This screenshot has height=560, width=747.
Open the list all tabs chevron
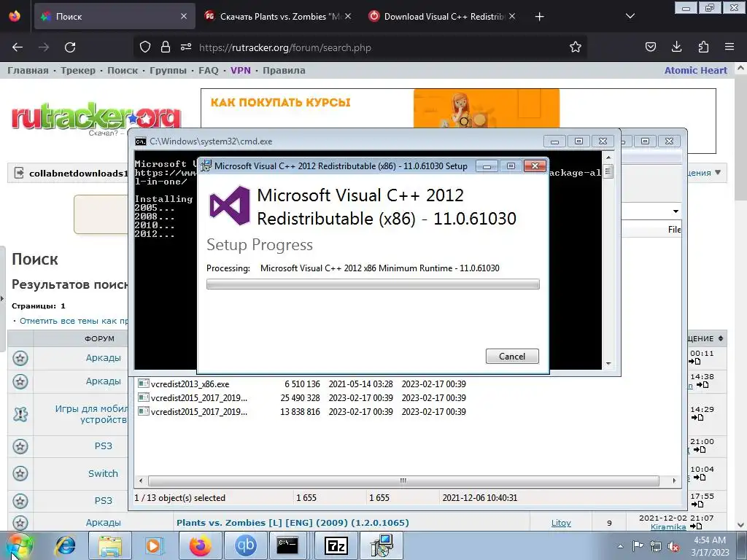630,17
